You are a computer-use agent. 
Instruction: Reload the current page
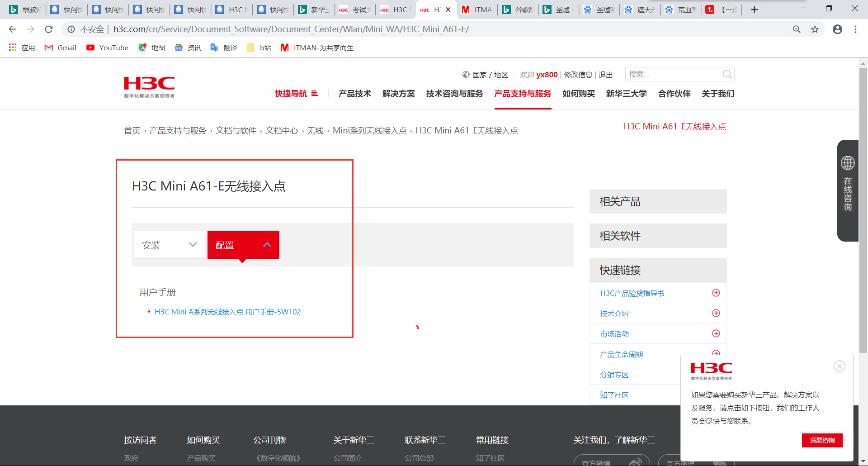[49, 29]
